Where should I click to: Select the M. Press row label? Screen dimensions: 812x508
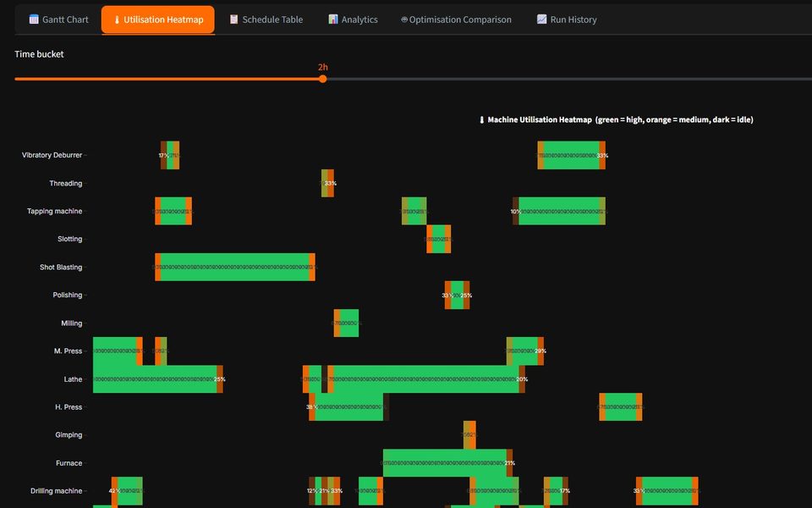[x=68, y=351]
